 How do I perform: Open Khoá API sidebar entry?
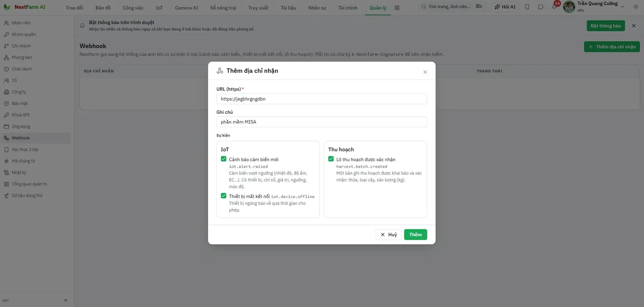tap(36, 115)
